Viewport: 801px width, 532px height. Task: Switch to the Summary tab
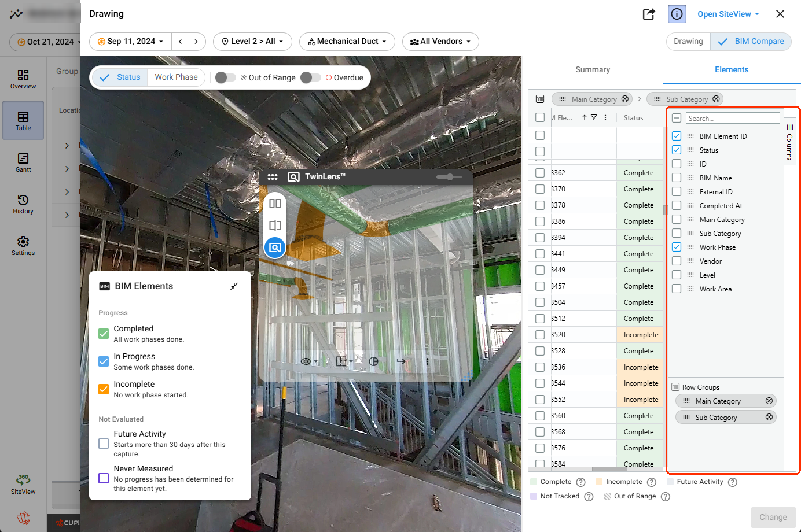click(593, 69)
